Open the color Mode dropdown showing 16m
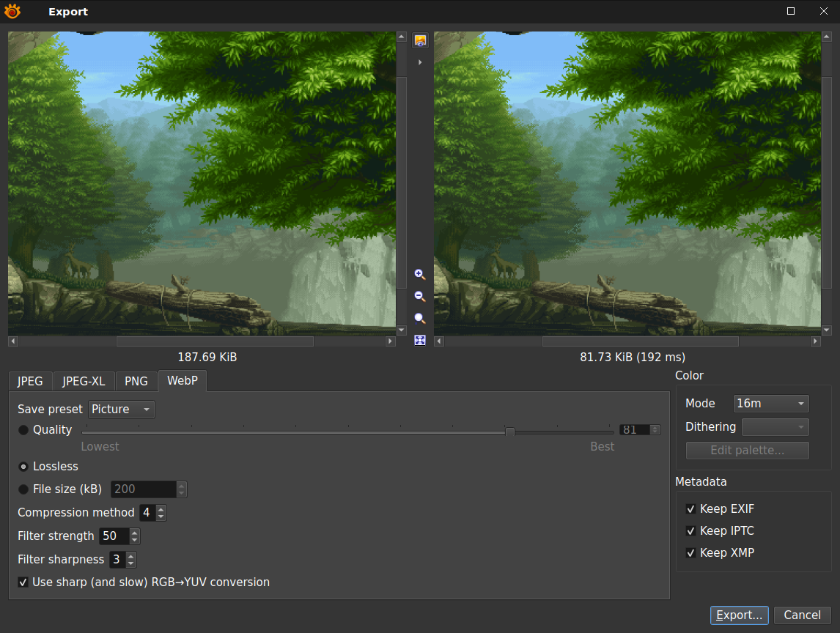This screenshot has height=633, width=840. [x=771, y=403]
